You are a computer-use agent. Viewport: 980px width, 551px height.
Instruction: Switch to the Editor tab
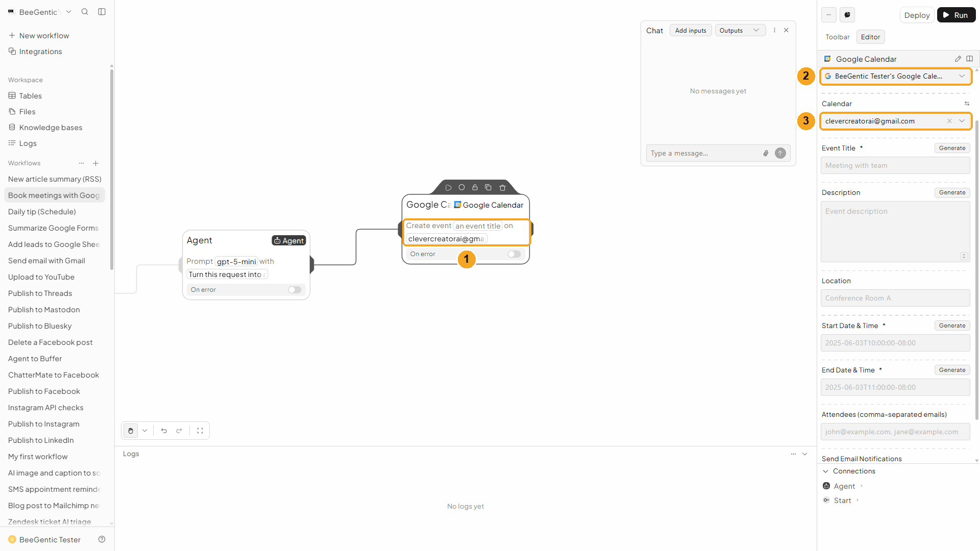[870, 37]
